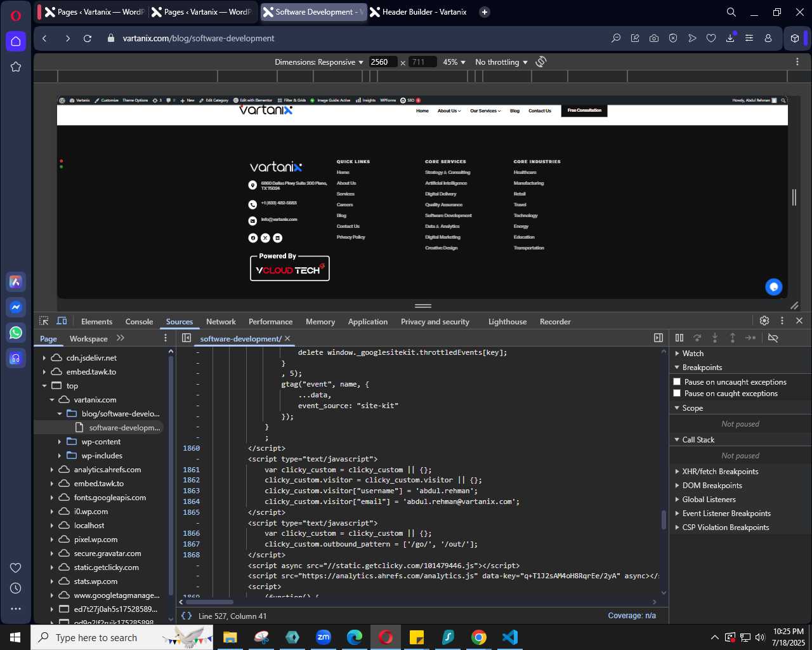Collapse the Breakpoints section

pos(677,368)
